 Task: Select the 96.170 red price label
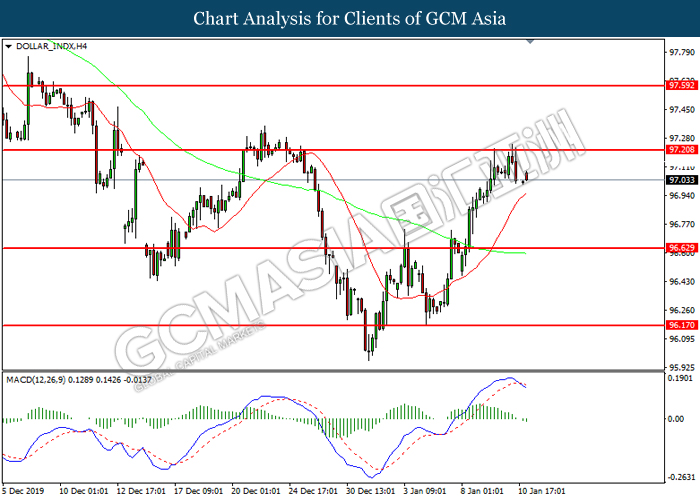[681, 325]
